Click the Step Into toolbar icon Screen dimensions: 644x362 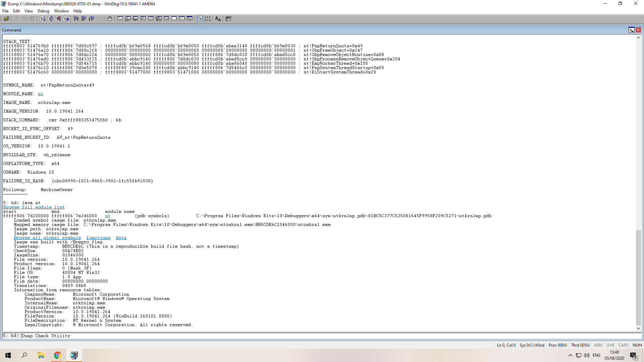click(76, 18)
